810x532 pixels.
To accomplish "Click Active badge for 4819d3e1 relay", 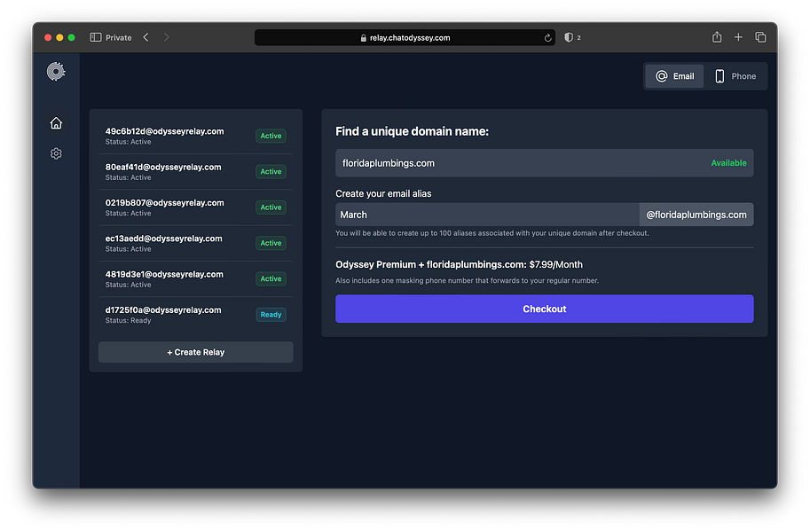I will (271, 278).
